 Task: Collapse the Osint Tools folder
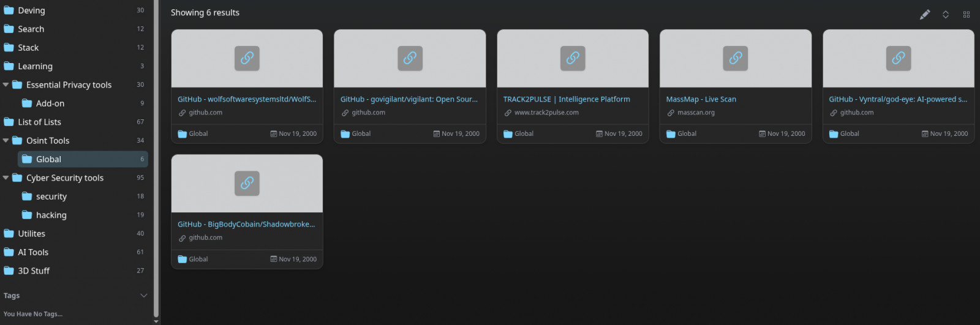pyautogui.click(x=6, y=140)
